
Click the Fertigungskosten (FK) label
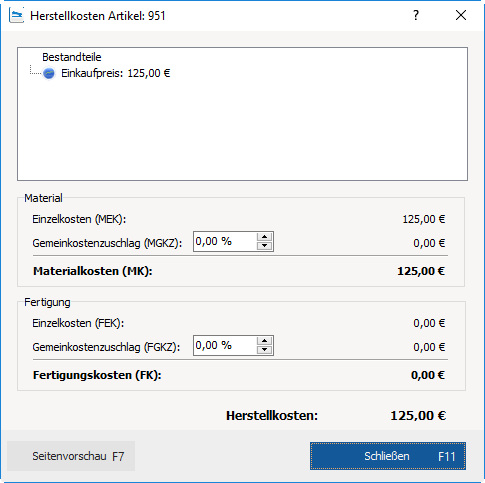(97, 375)
